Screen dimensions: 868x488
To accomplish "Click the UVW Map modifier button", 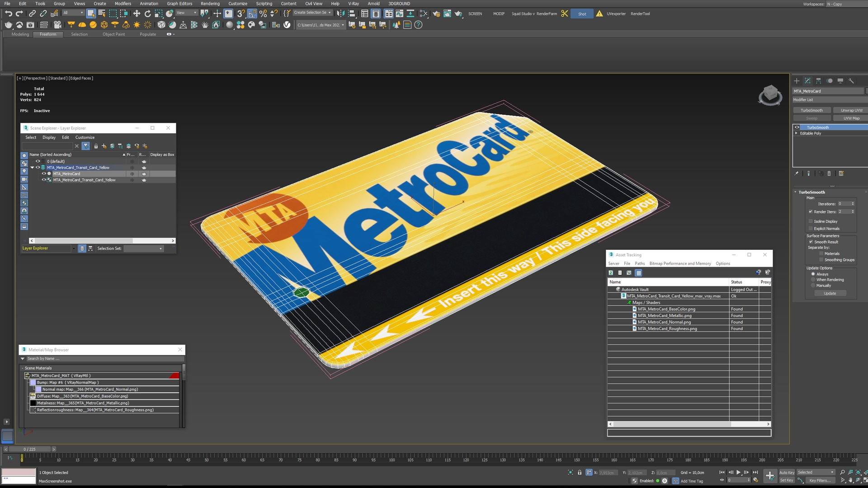I will click(x=852, y=118).
